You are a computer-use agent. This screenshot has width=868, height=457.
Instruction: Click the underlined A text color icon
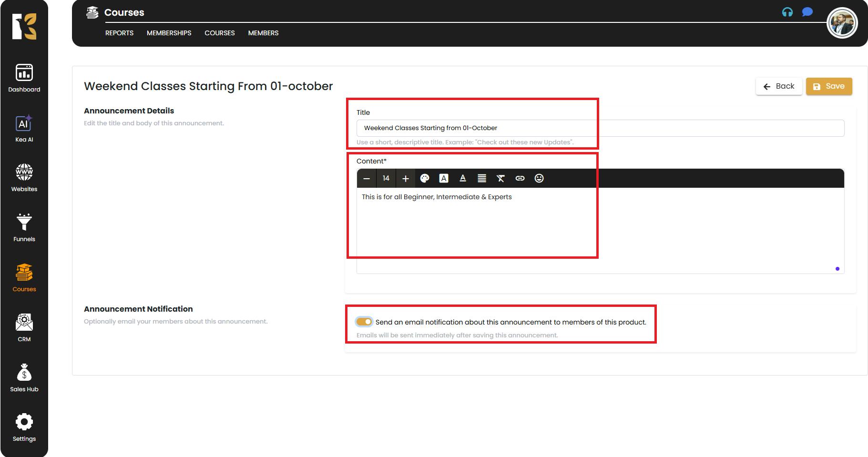coord(462,178)
